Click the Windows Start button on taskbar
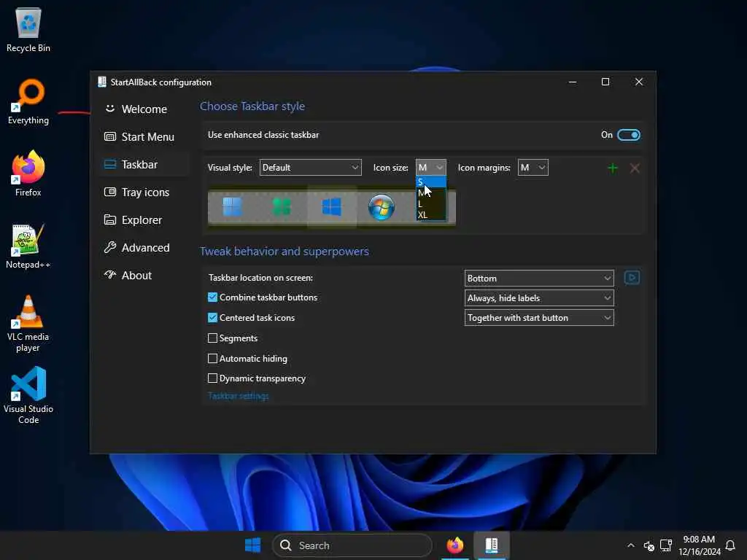 [253, 545]
